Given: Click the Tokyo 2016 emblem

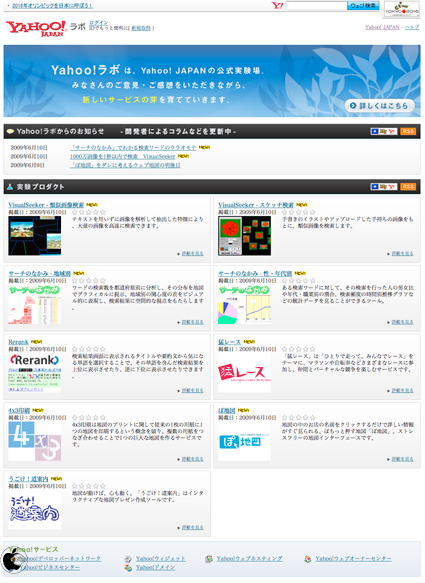Looking at the screenshot, I should (402, 9).
